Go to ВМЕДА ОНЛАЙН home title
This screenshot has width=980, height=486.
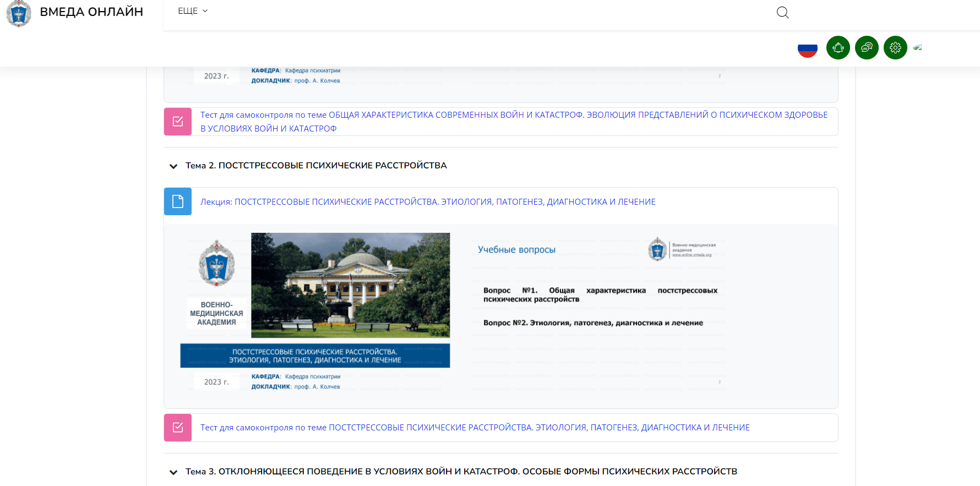pyautogui.click(x=91, y=12)
